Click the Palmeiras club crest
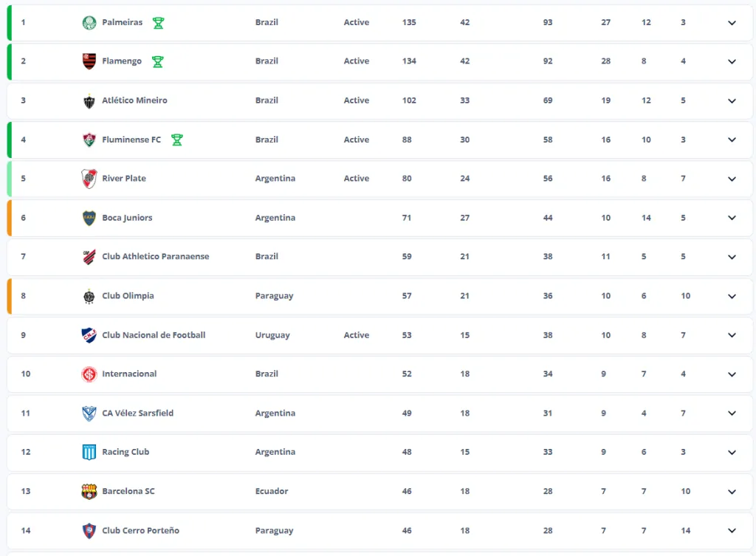 [90, 22]
